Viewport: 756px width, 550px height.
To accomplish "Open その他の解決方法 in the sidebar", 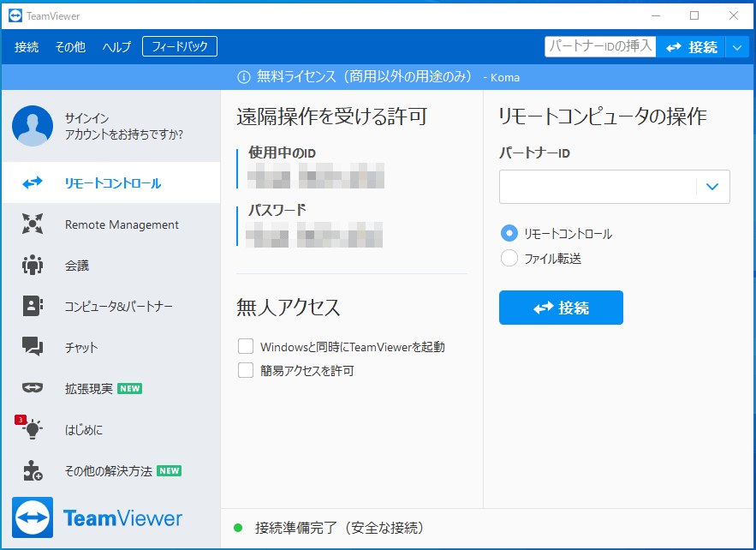I will [111, 470].
